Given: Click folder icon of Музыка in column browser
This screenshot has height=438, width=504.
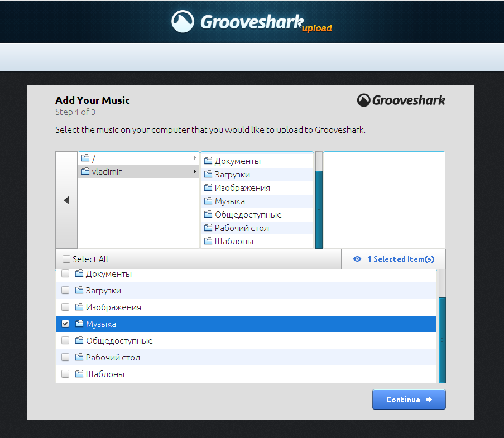Looking at the screenshot, I should (208, 201).
